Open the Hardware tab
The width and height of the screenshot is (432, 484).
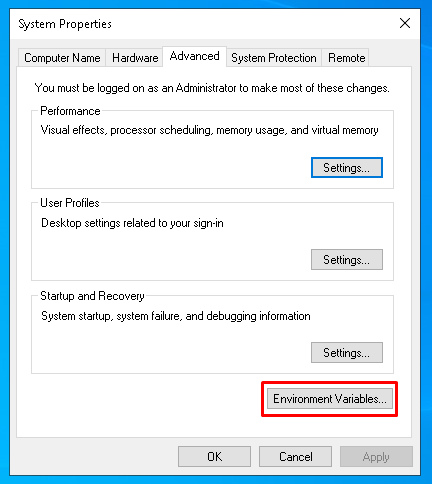135,58
